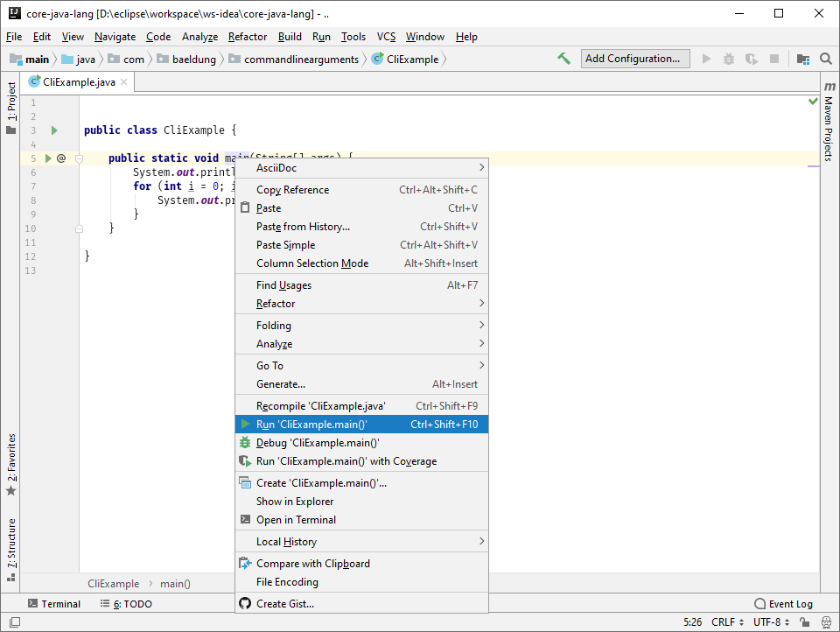Expand the Refactor submenu

tap(362, 304)
